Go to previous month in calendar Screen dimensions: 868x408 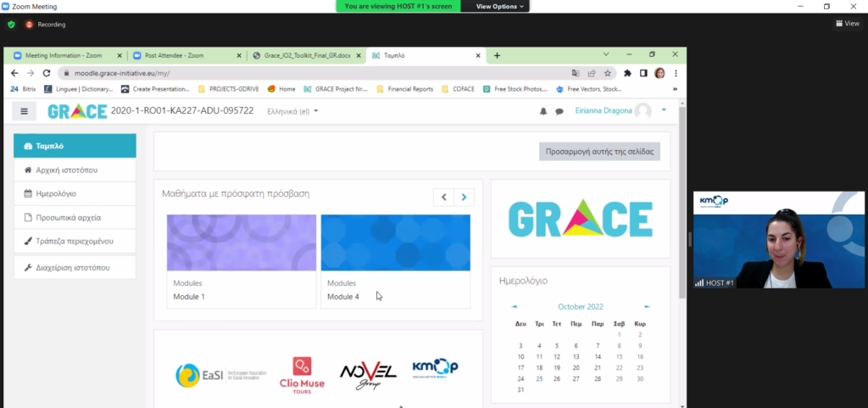click(x=514, y=307)
